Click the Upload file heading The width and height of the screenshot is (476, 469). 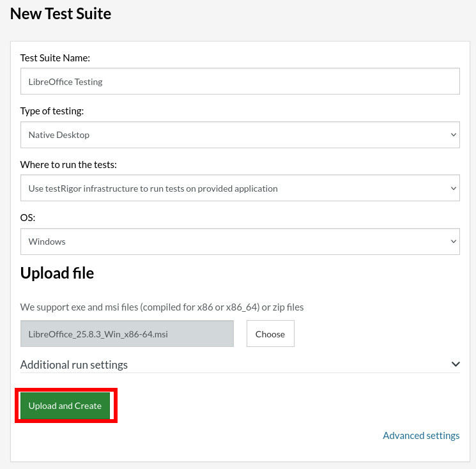57,273
